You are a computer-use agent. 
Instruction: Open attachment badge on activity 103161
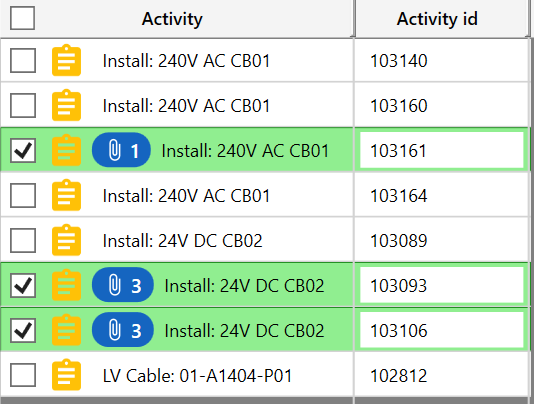click(x=121, y=150)
